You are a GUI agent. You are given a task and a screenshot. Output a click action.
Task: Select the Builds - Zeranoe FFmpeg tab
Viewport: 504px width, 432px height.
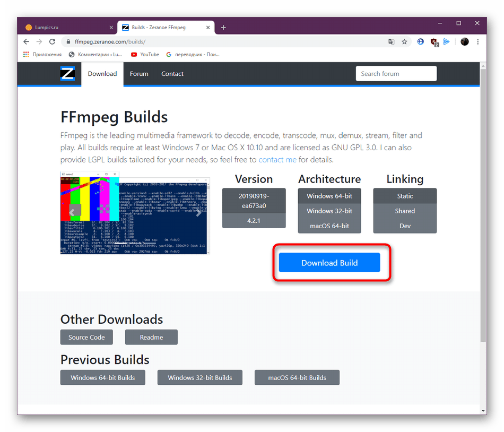tap(165, 27)
